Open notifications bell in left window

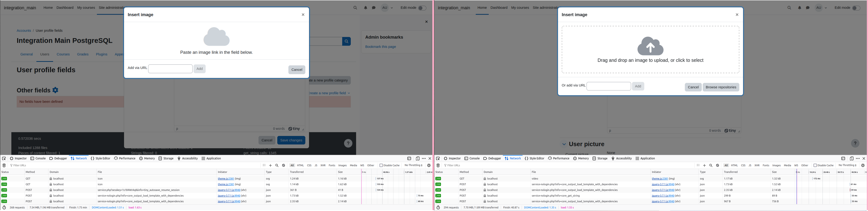[366, 8]
